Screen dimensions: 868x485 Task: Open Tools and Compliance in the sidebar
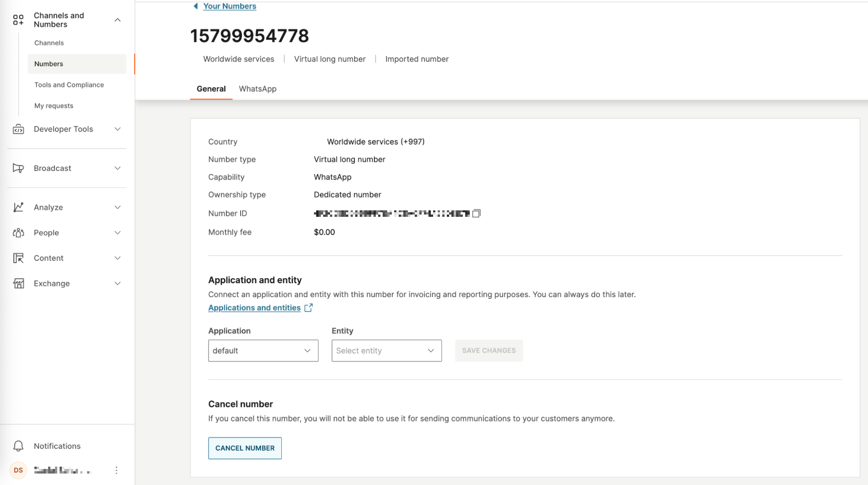(x=69, y=85)
